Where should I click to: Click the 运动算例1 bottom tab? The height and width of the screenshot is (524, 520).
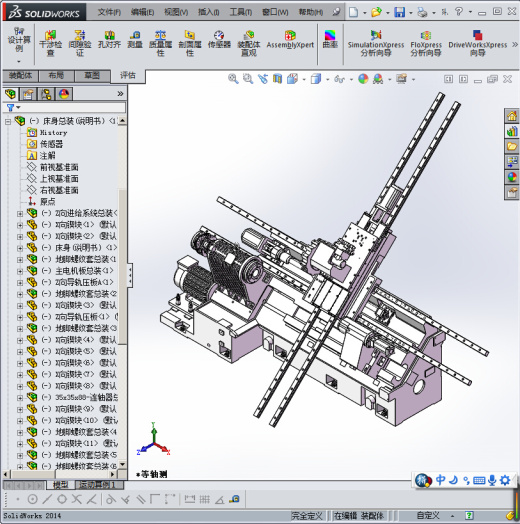[99, 485]
